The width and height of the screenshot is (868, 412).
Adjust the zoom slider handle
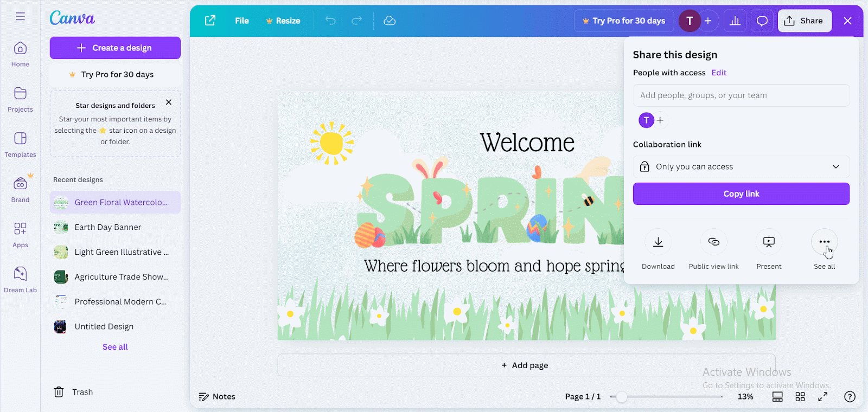(622, 397)
